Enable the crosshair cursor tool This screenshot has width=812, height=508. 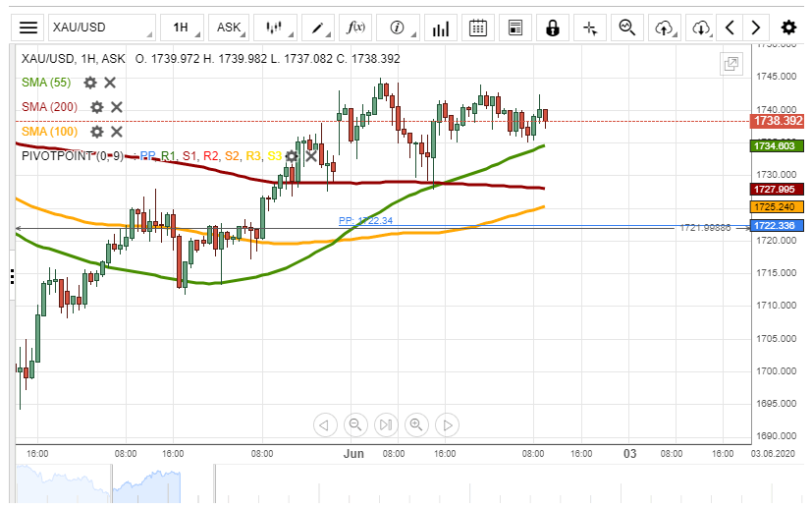tap(590, 28)
